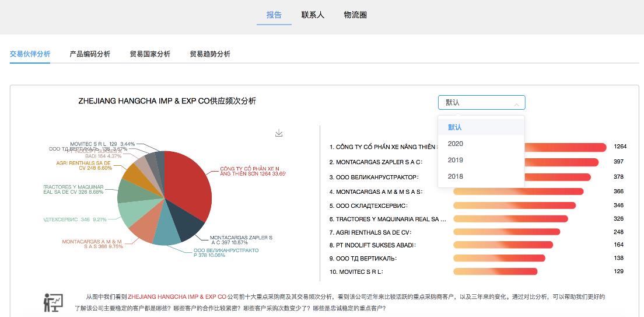Click ranking label 7. AGRI RENTHALS SA DE CV
Screen dimensions: 644x317
[x=370, y=232]
